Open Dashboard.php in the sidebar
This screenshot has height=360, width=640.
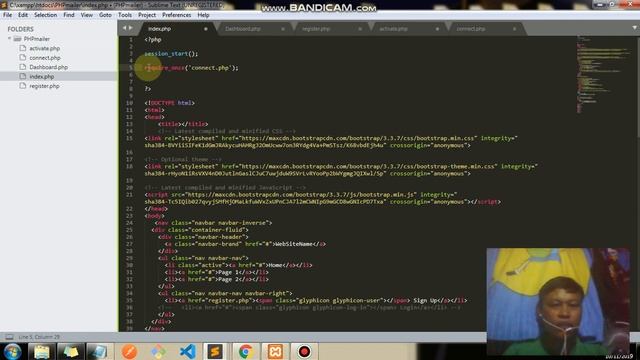48,67
